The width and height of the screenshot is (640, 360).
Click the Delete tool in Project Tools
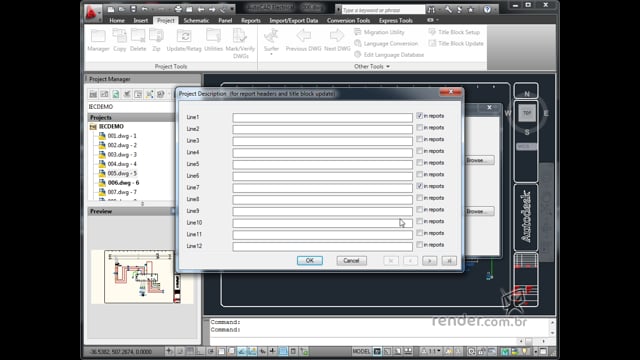coord(138,40)
